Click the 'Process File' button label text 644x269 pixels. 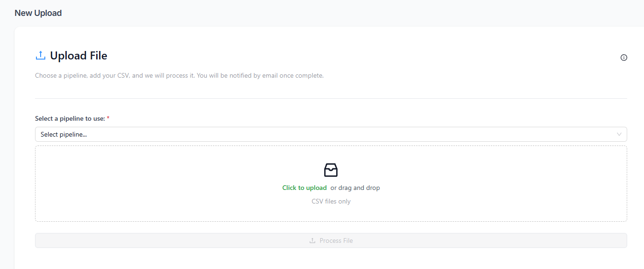pyautogui.click(x=336, y=240)
